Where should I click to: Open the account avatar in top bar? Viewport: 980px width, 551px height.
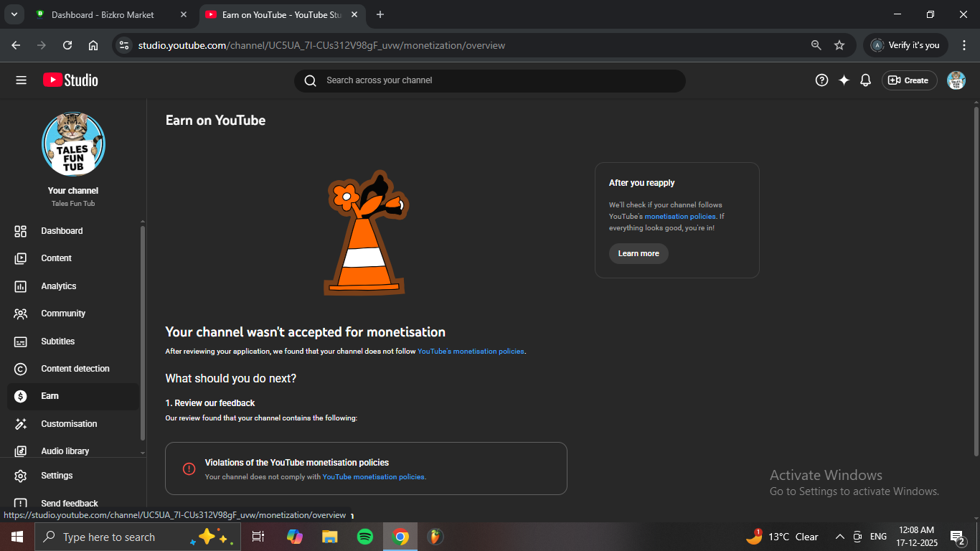[956, 80]
